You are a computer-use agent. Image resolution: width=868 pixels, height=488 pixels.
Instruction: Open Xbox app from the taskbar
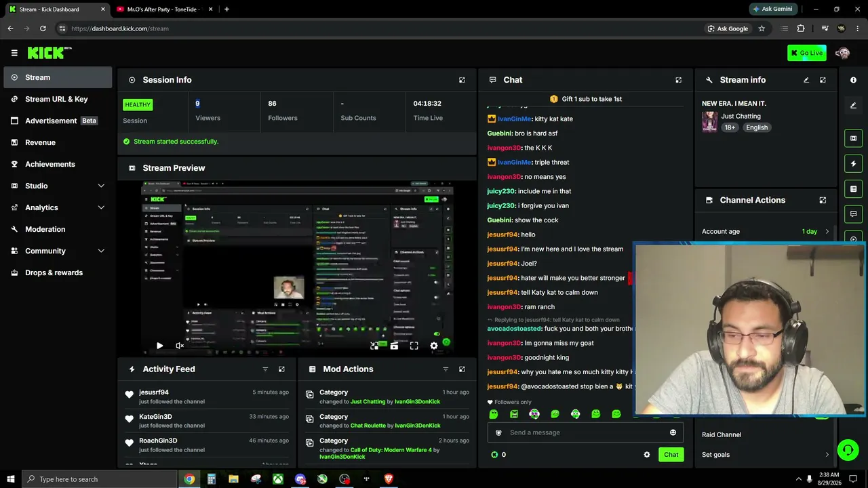278,479
